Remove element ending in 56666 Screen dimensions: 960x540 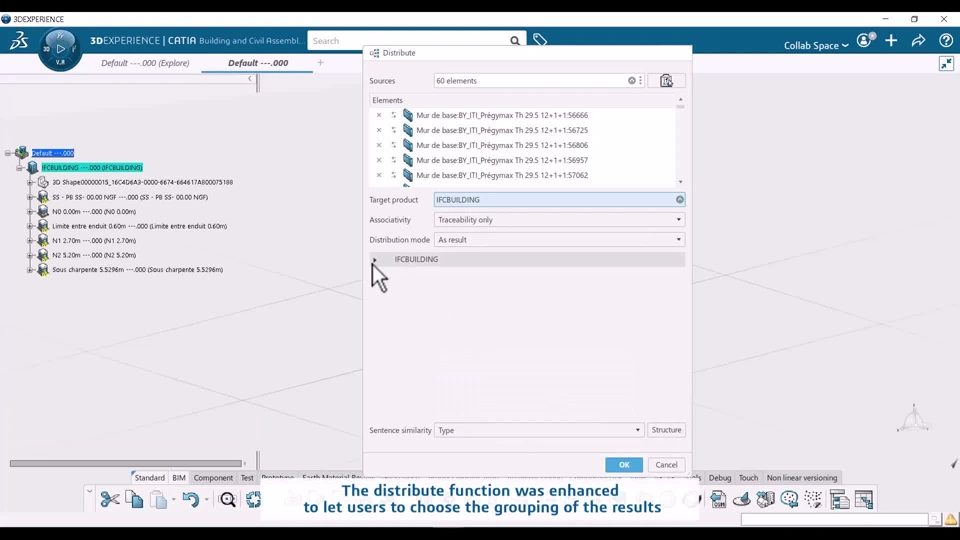pyautogui.click(x=379, y=115)
